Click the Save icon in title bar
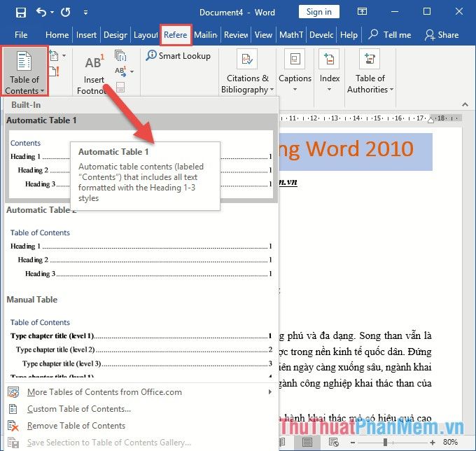 pos(20,12)
